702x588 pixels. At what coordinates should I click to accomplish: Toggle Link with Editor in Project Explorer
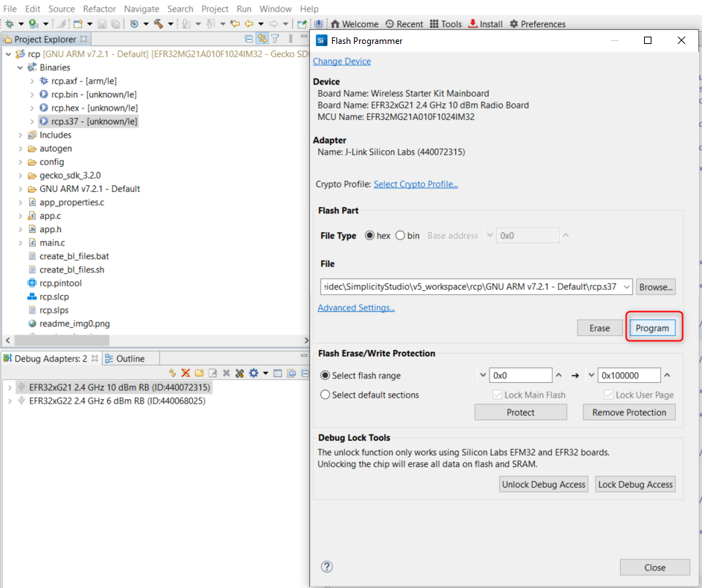click(x=262, y=39)
